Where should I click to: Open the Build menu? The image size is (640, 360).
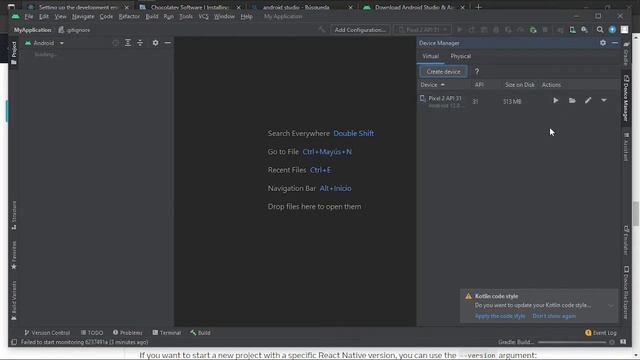(152, 17)
